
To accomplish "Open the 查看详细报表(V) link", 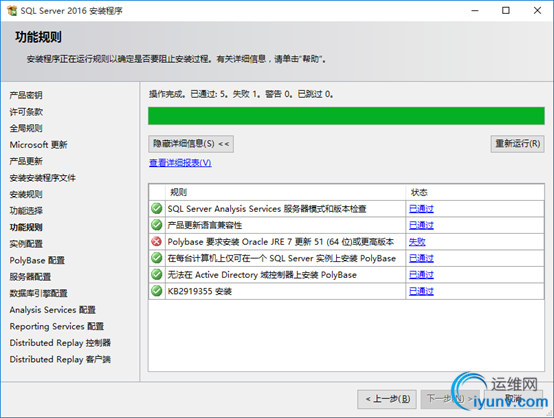I will pos(180,163).
